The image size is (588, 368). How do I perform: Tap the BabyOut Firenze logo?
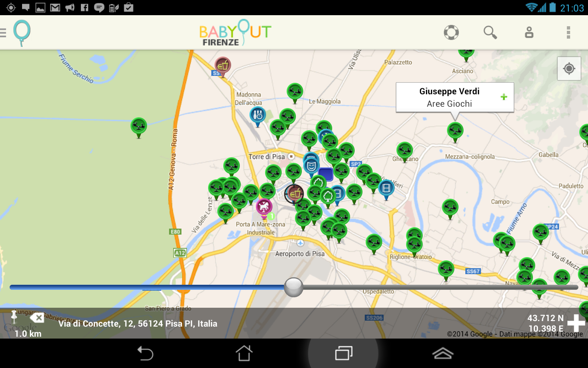[235, 33]
